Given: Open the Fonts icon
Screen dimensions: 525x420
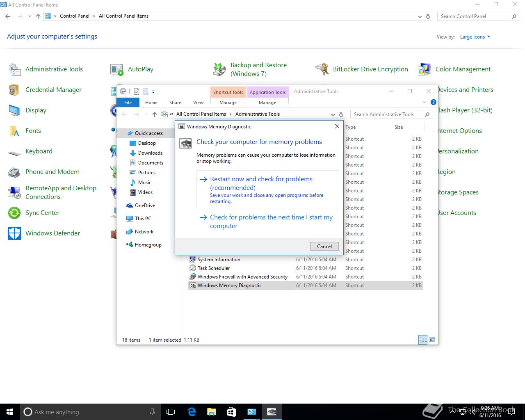Looking at the screenshot, I should (x=15, y=131).
